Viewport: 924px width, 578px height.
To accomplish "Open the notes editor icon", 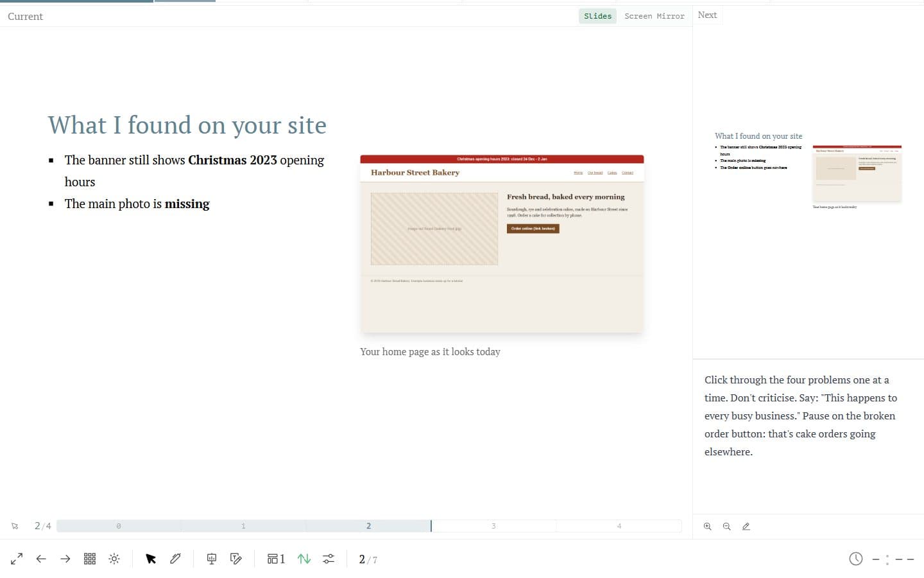I will point(236,559).
